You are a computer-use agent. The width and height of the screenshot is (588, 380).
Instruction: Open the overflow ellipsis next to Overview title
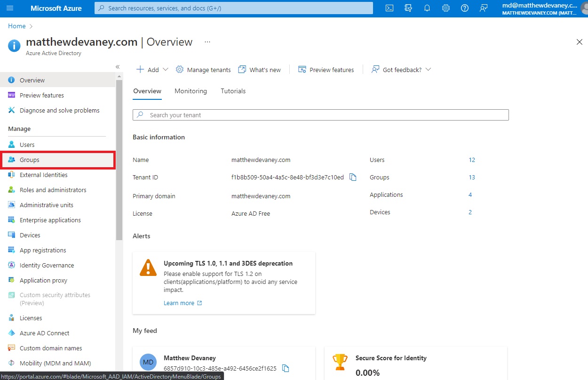[207, 42]
